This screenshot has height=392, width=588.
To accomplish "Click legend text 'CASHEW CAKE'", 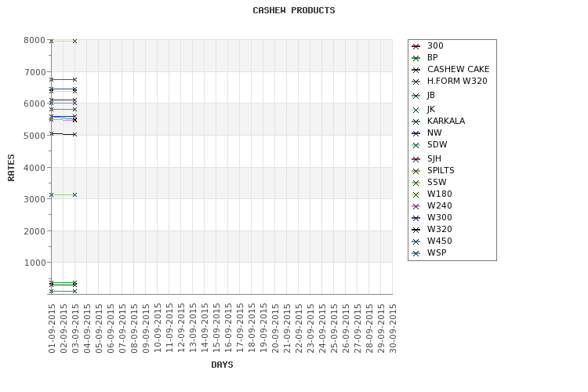I will click(459, 70).
